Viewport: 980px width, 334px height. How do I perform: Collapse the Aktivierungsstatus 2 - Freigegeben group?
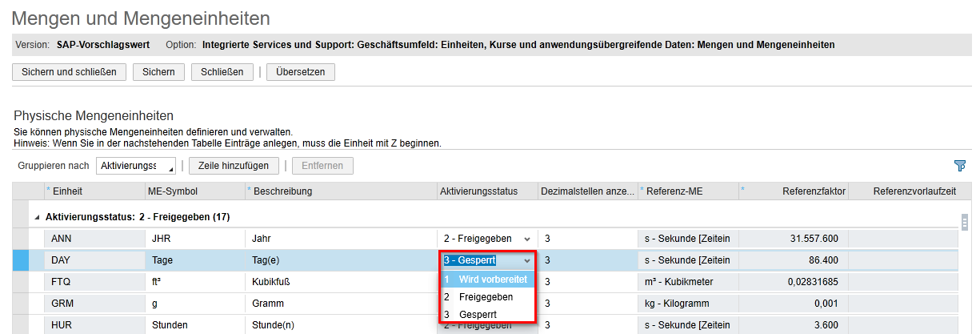37,217
